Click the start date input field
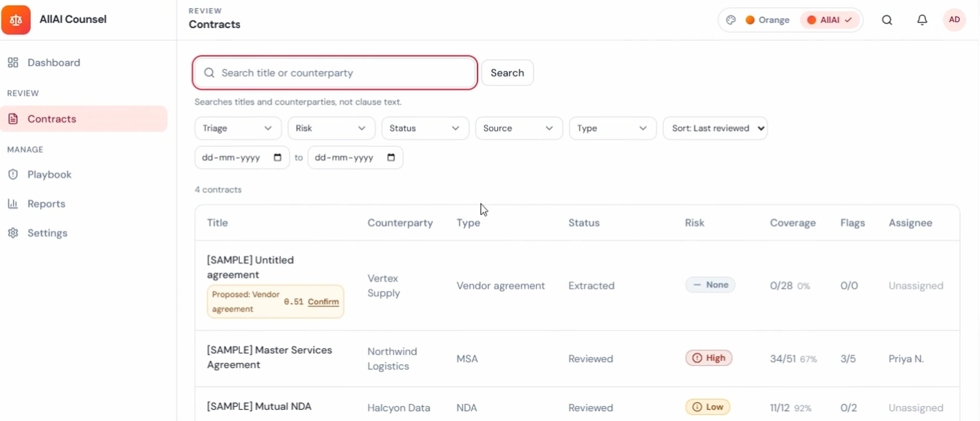The image size is (980, 421). (242, 157)
